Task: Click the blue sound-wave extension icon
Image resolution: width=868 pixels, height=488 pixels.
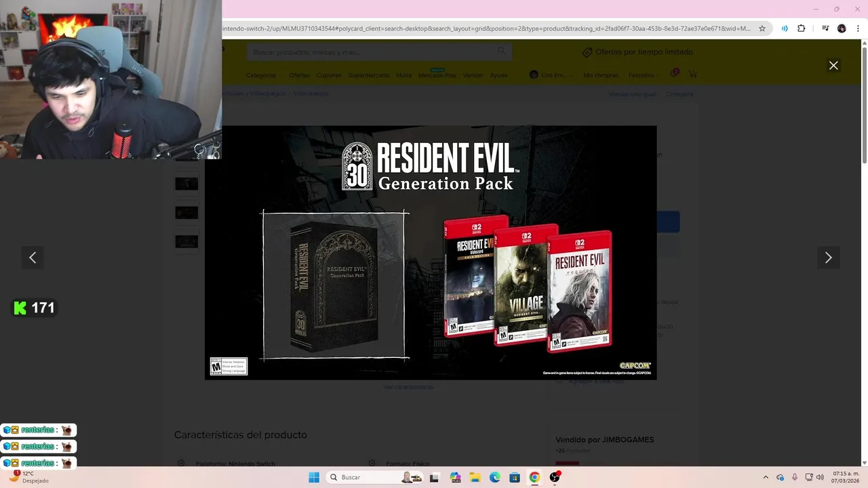Action: point(785,28)
